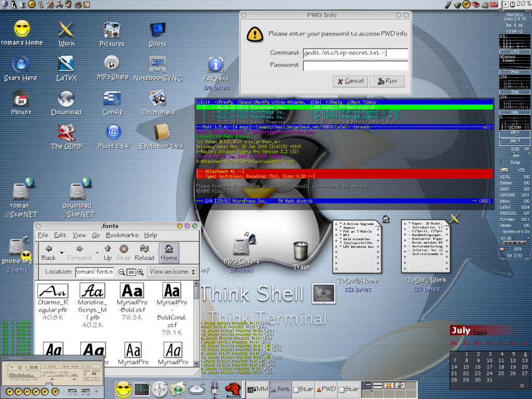Image resolution: width=532 pixels, height=399 pixels.
Task: Click the globe folder panel icon
Action: point(178,389)
